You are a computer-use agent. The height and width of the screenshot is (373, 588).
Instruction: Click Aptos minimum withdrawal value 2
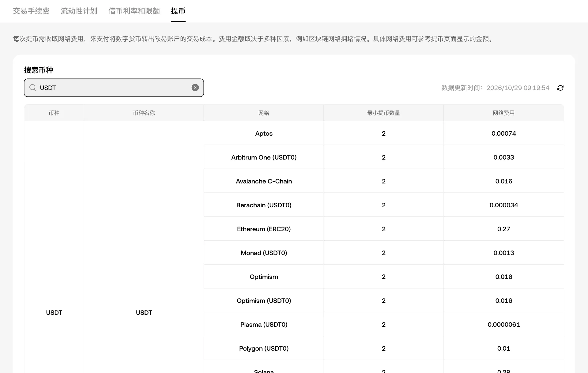[x=384, y=133]
